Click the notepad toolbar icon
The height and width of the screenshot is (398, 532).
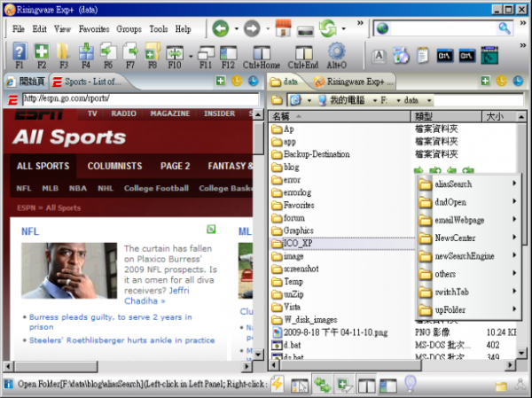[x=423, y=55]
